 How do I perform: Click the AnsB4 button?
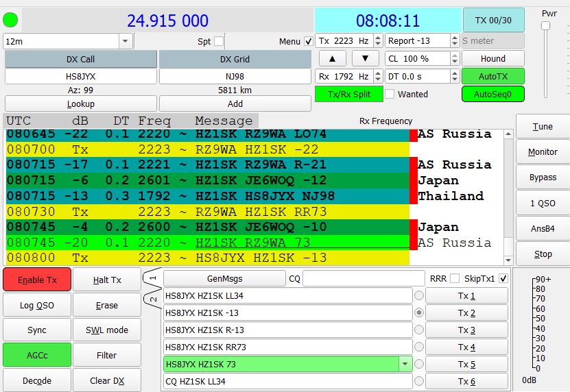[543, 228]
